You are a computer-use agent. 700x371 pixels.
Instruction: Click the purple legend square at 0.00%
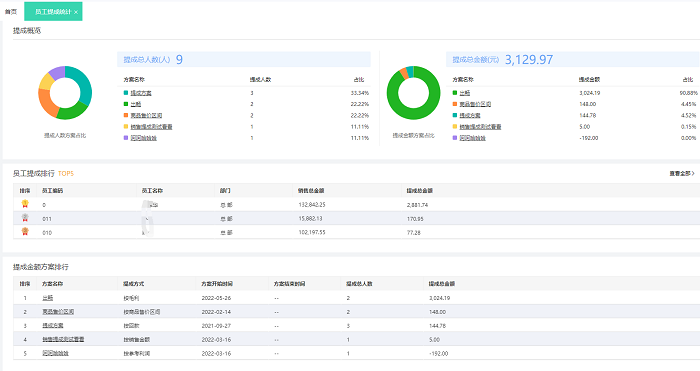(x=455, y=138)
